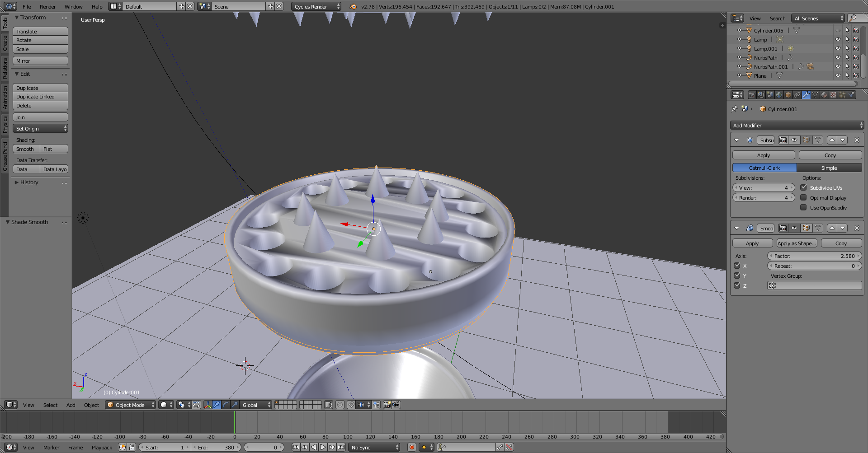868x453 pixels.
Task: Collapse the Subsurf modifier panel
Action: pos(737,140)
